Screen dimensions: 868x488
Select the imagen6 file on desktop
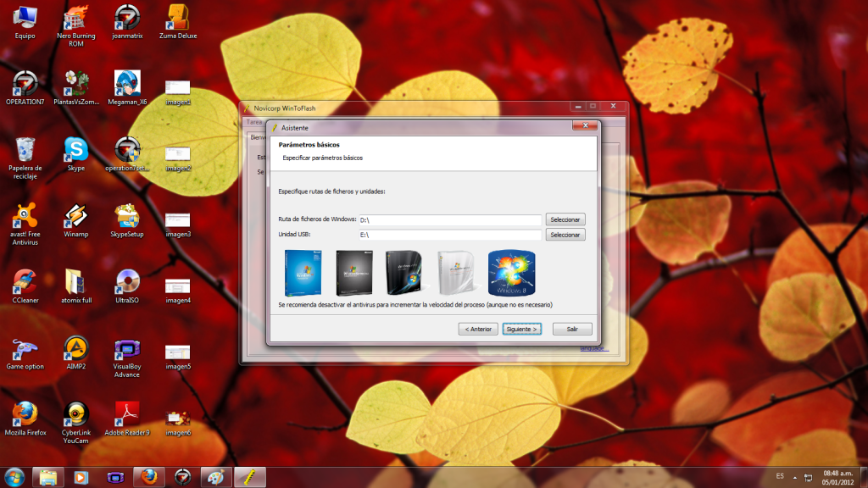(178, 423)
